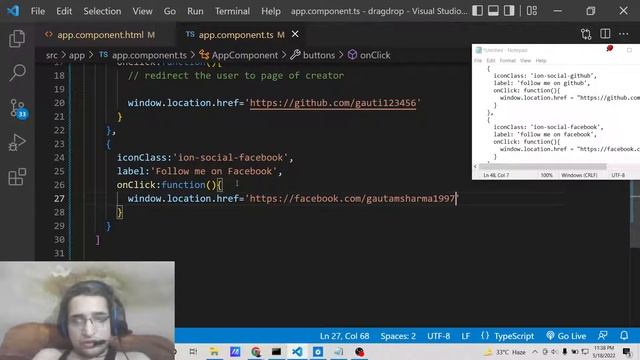The width and height of the screenshot is (640, 360).
Task: Click the Notepad horizontal scrollbar
Action: click(x=542, y=167)
